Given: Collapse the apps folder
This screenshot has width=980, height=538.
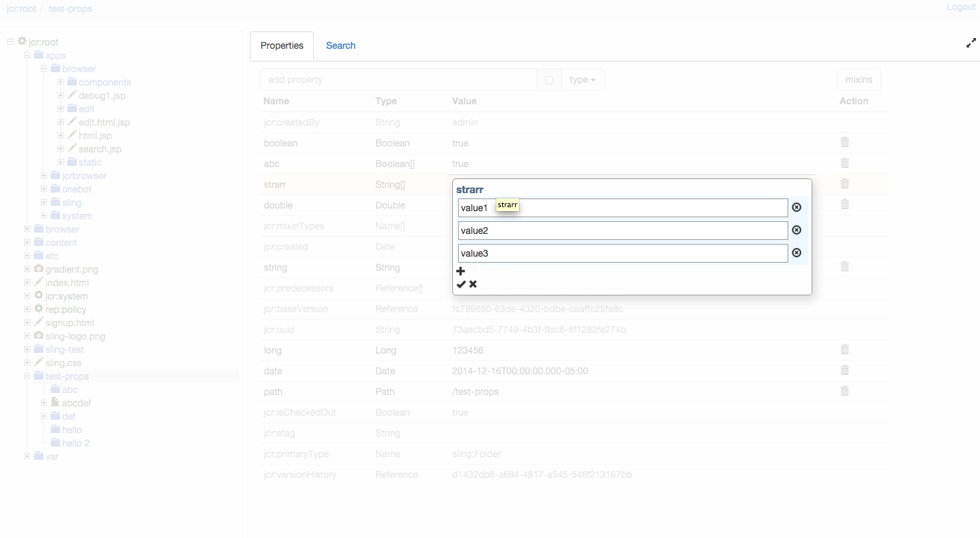Looking at the screenshot, I should [27, 55].
